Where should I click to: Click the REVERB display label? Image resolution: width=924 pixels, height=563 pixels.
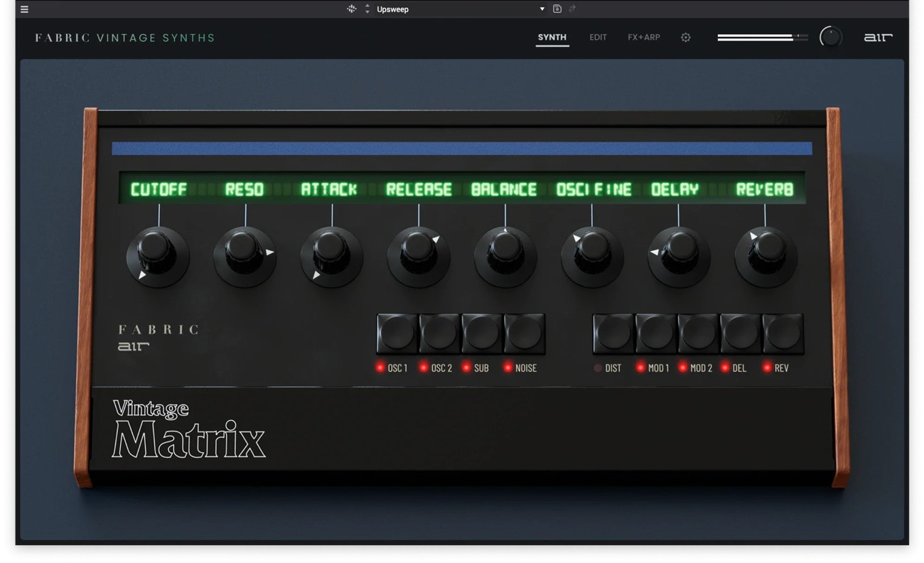point(765,190)
